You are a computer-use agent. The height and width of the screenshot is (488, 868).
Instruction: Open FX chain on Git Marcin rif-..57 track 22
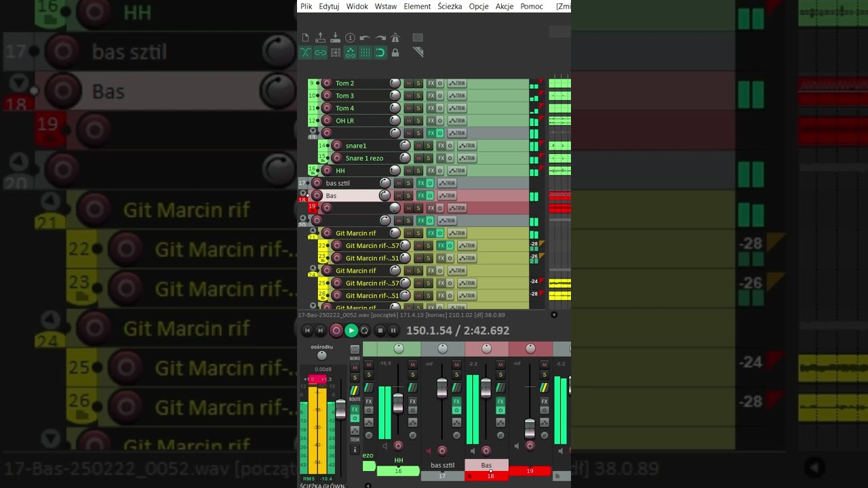[441, 245]
